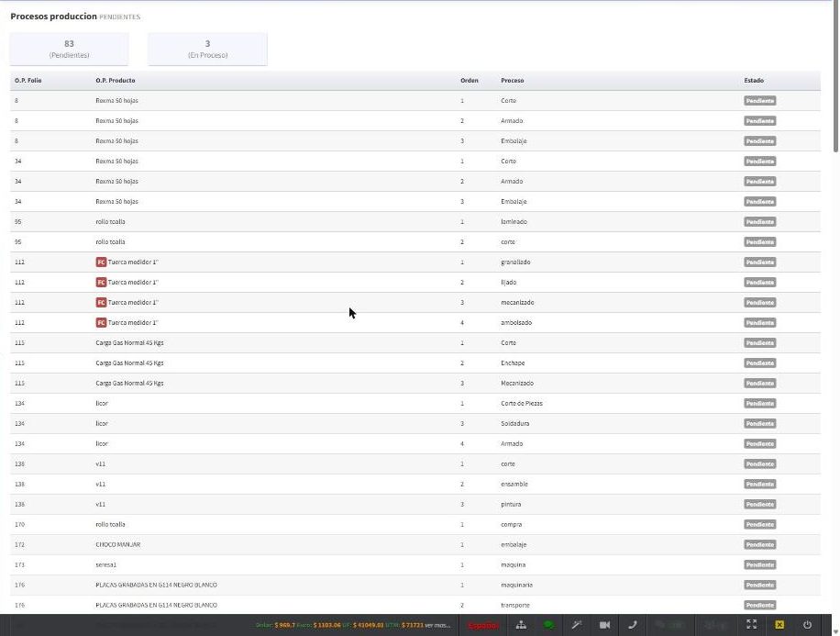840x636 pixels.
Task: Click the 'Dolar' exchange rate value
Action: click(x=285, y=625)
